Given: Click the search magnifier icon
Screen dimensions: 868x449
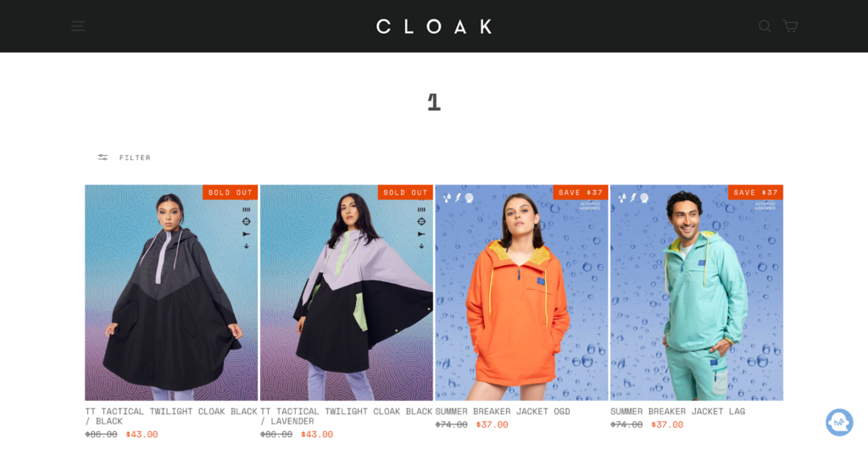Looking at the screenshot, I should (765, 26).
